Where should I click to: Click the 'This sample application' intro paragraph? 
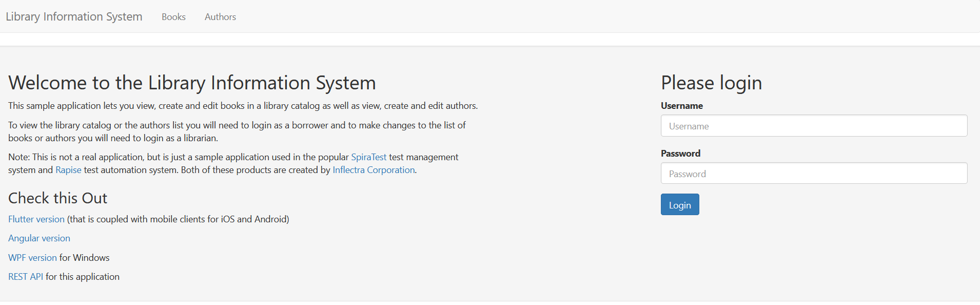[x=243, y=106]
